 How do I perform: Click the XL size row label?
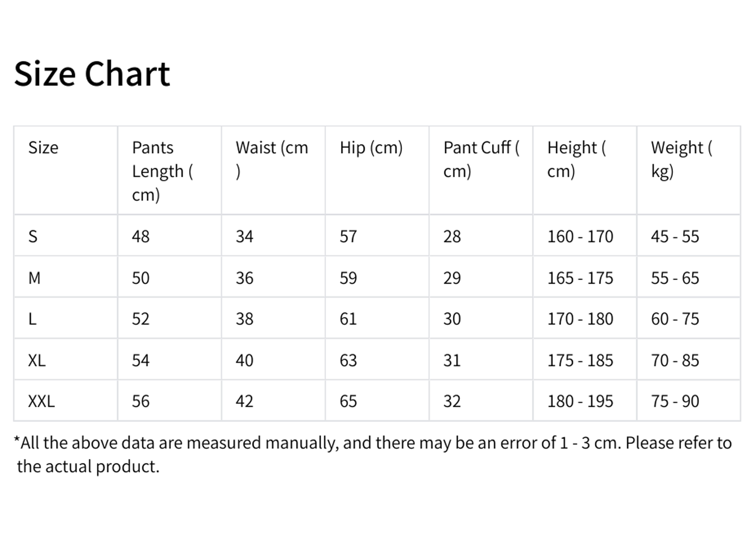(x=37, y=360)
